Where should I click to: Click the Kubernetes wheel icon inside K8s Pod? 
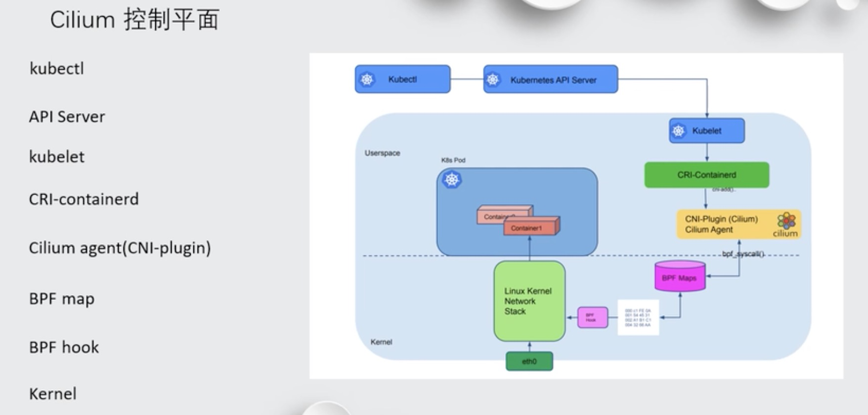point(452,179)
